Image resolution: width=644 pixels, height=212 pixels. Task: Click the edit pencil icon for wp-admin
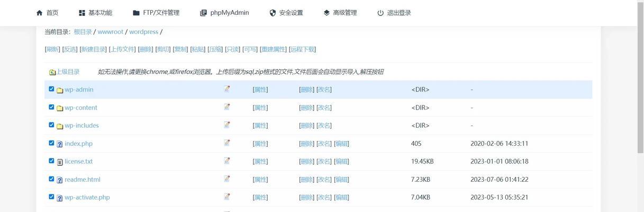pos(227,89)
